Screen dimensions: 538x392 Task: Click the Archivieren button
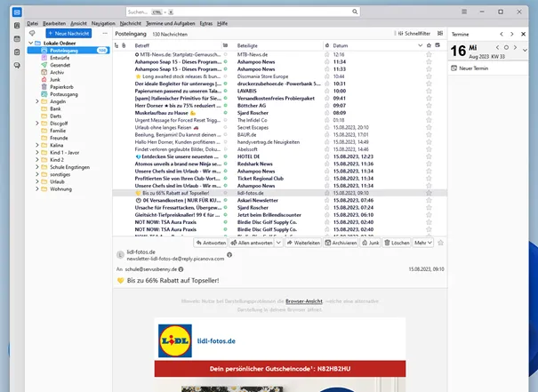coord(341,243)
